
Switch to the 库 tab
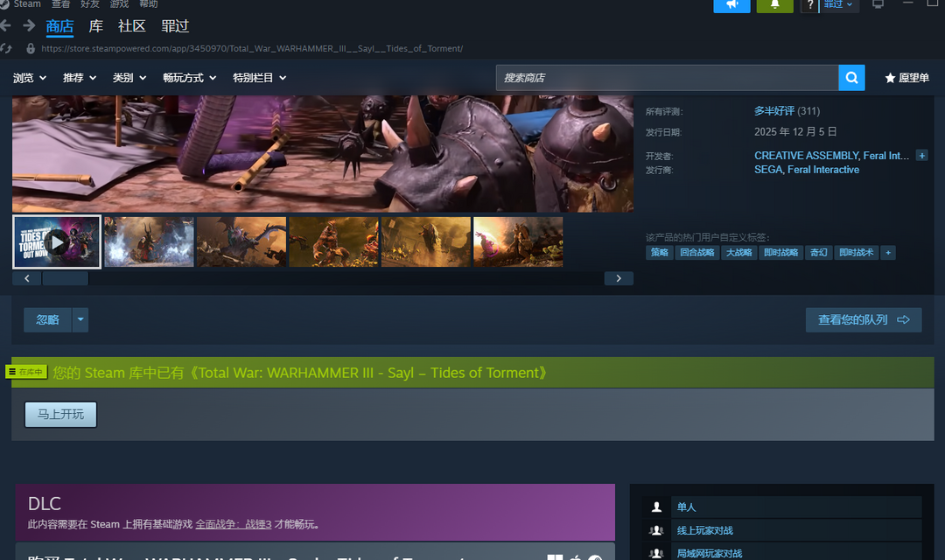[x=96, y=26]
